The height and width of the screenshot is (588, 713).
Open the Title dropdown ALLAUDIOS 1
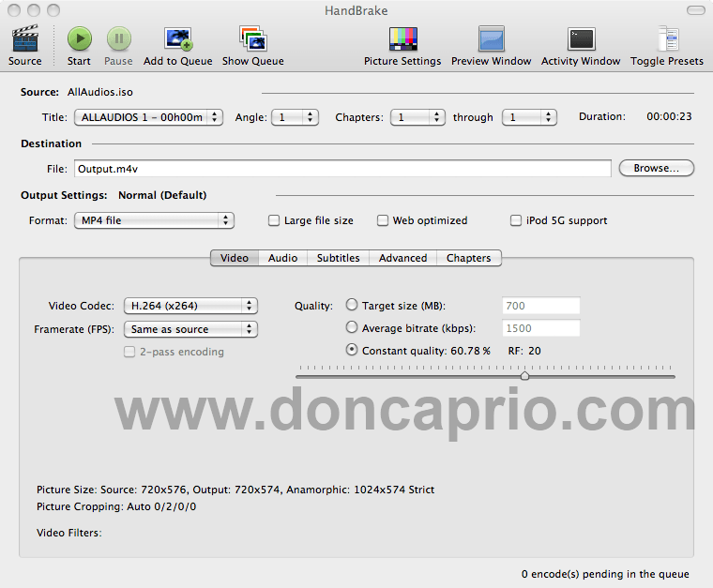pos(148,117)
